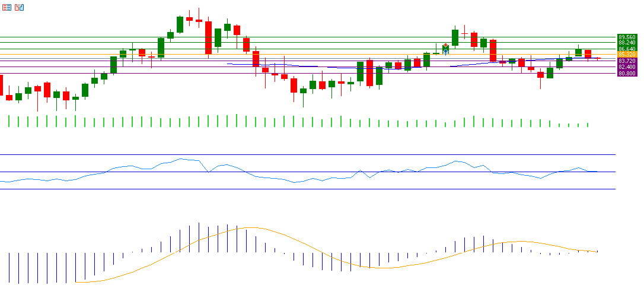Click the orange 85.320 price label
This screenshot has height=301, width=644.
point(627,55)
